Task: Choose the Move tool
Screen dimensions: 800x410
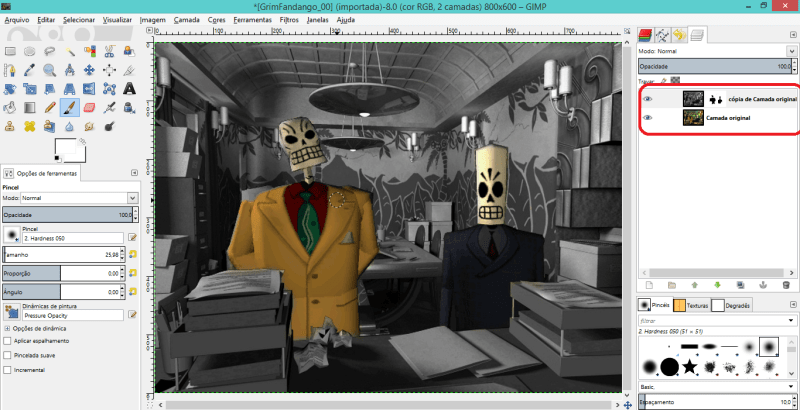Action: pyautogui.click(x=89, y=69)
